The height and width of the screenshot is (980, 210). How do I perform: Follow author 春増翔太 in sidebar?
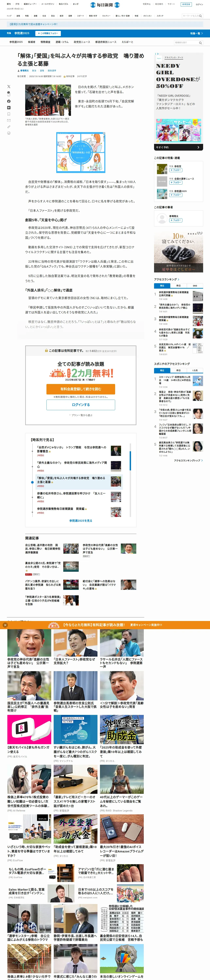[x=176, y=220]
